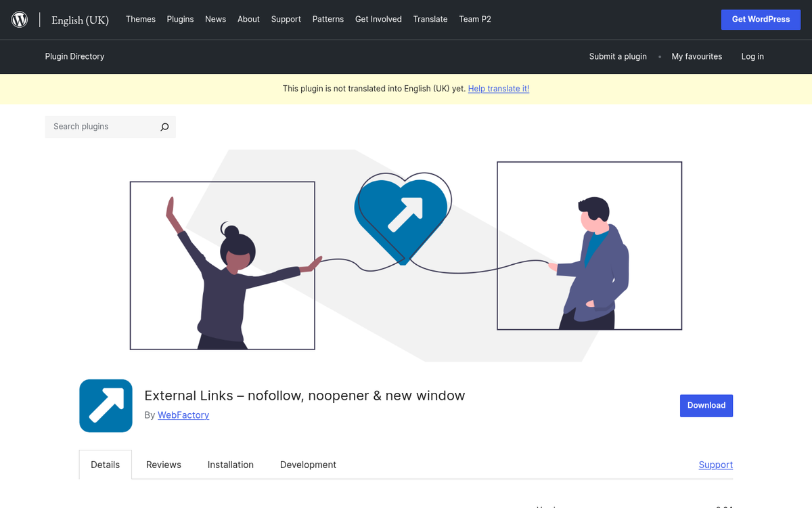The image size is (812, 508).
Task: Switch to the Installation tab
Action: pos(231,465)
